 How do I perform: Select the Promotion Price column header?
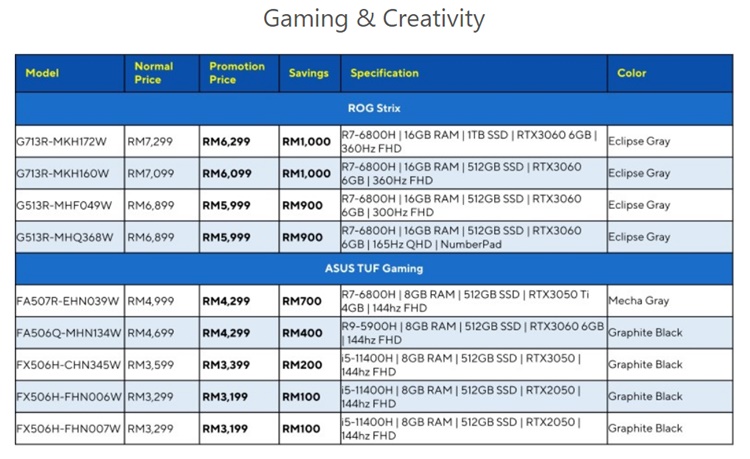tap(237, 73)
